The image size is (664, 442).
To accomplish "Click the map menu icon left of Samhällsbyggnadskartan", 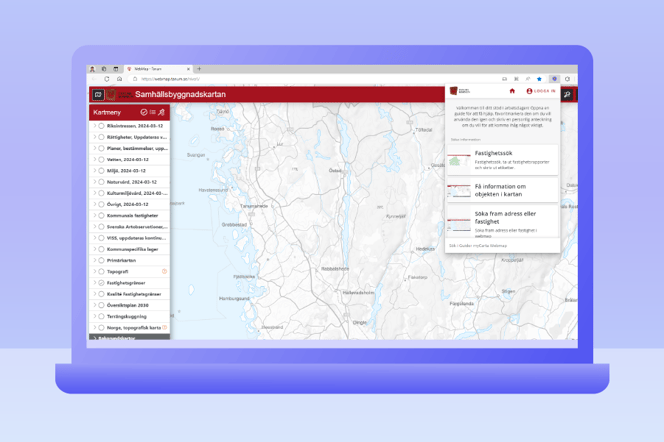I will [98, 94].
